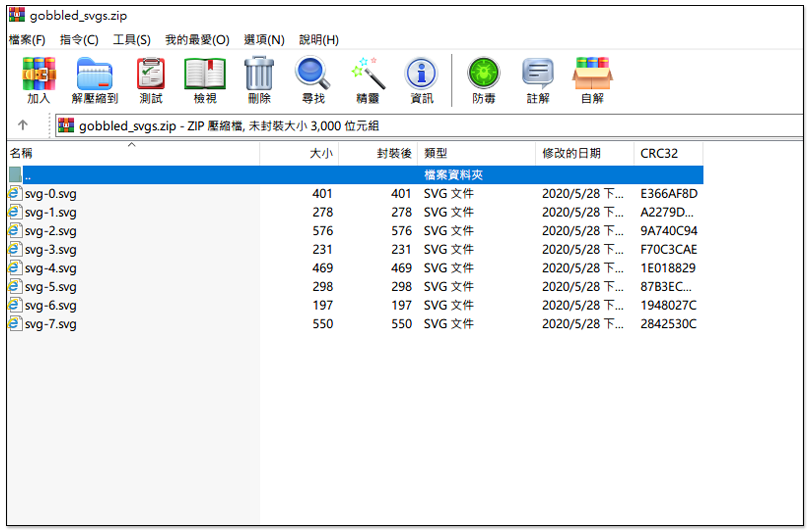Screen dimensions: 810x532
Task: Show archive 資訊 (Info) icon
Action: (x=422, y=74)
